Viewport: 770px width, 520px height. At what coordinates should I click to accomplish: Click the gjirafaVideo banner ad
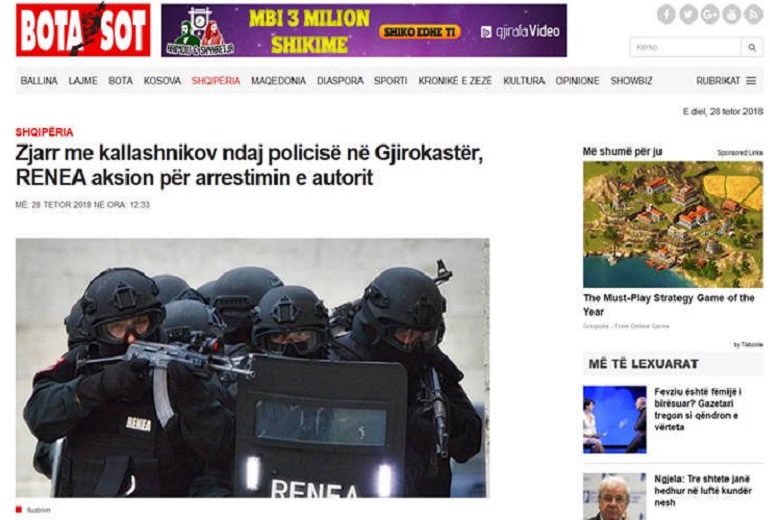tap(364, 30)
